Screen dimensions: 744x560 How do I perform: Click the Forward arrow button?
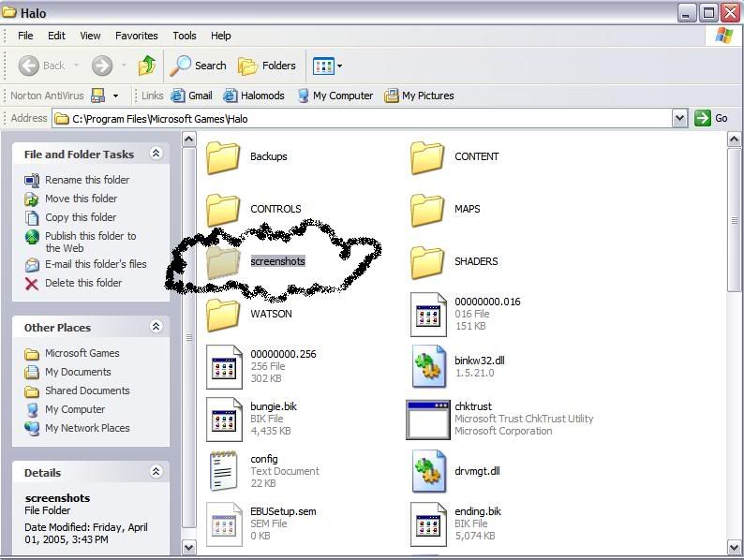pyautogui.click(x=102, y=66)
